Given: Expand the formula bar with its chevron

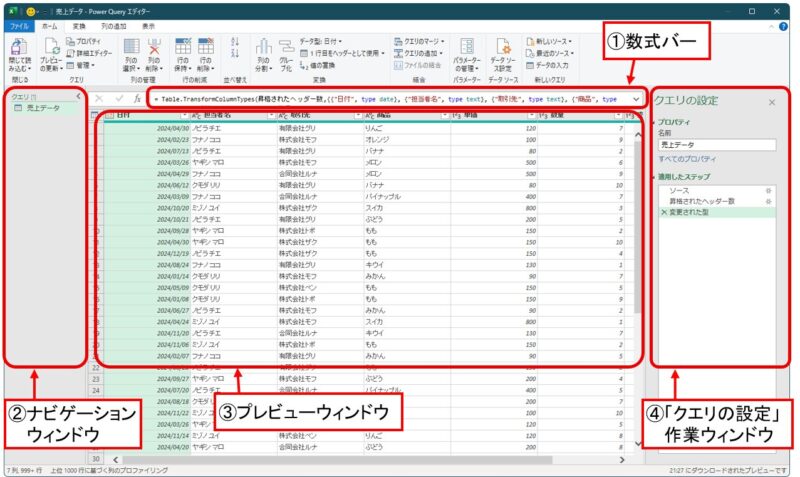Looking at the screenshot, I should tap(636, 99).
